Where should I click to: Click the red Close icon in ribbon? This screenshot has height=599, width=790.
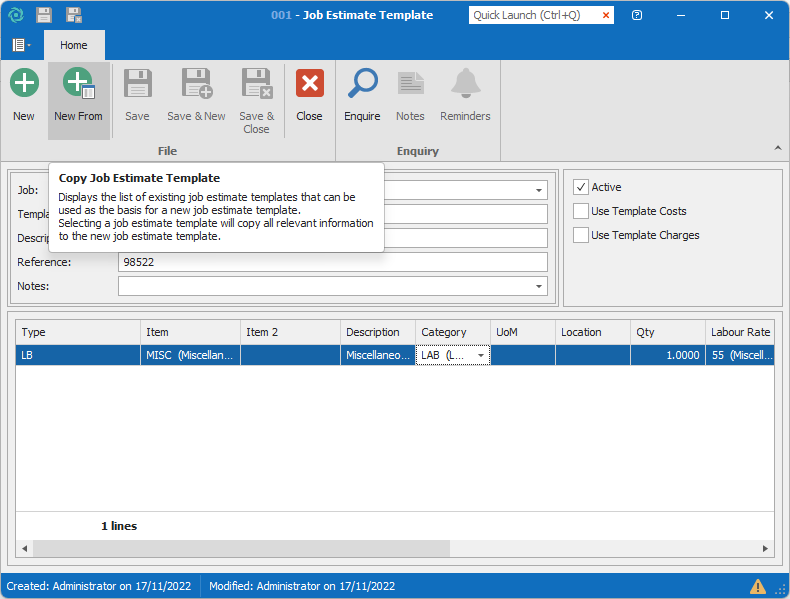click(x=309, y=84)
